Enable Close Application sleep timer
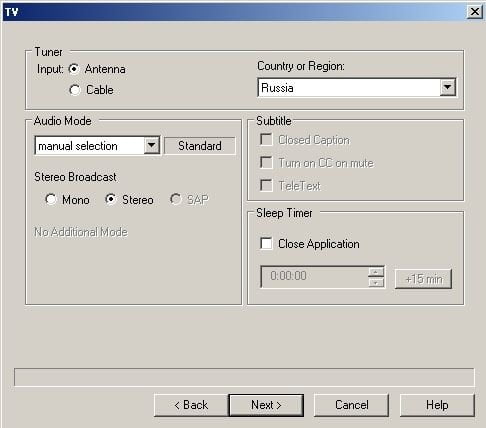The height and width of the screenshot is (428, 486). click(266, 244)
